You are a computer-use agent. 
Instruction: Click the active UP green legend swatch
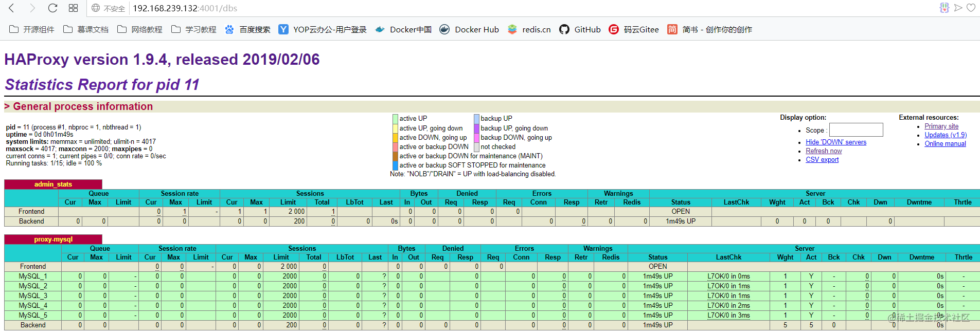[395, 119]
